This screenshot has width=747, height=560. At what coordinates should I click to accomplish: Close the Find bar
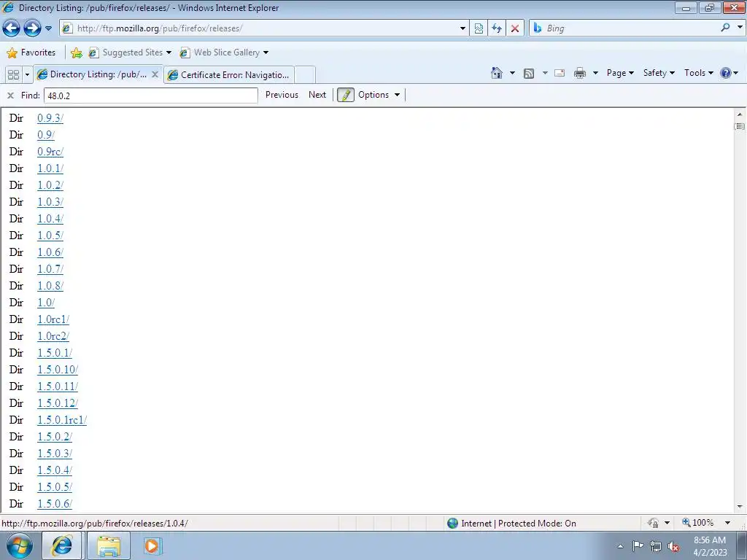10,96
